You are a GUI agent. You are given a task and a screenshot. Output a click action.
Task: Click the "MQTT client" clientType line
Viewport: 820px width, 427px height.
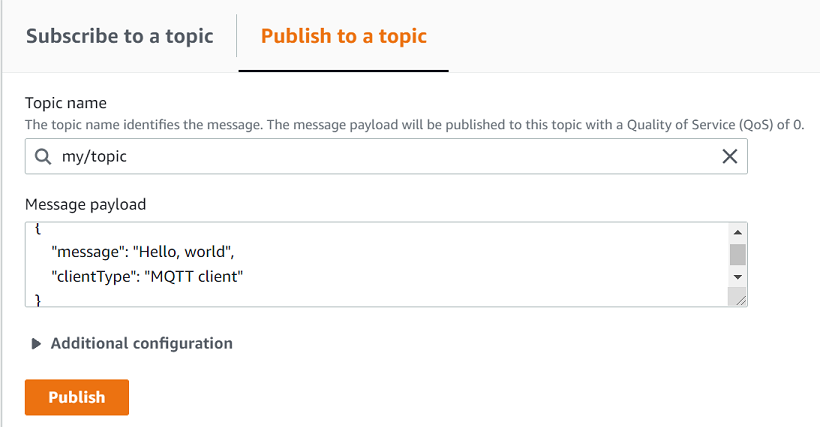pos(146,276)
